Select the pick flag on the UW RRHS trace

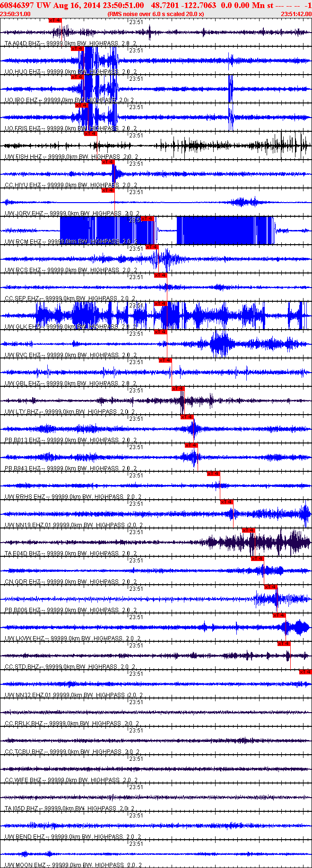point(214,474)
